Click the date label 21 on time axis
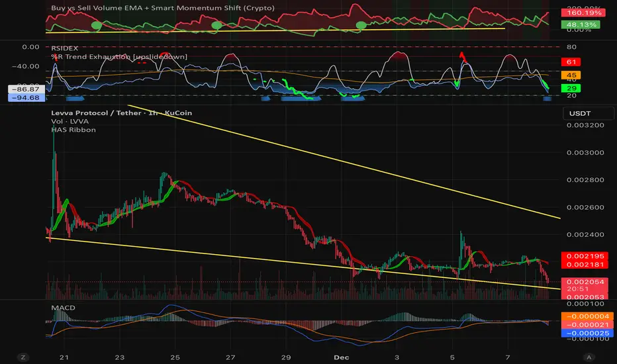This screenshot has height=364, width=617. pos(64,357)
